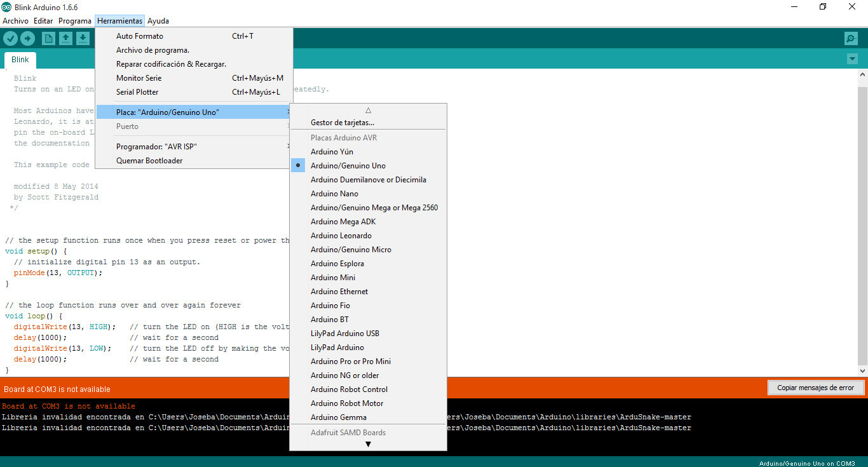Click the Copiar mensajes de error button
The width and height of the screenshot is (868, 467).
click(815, 388)
